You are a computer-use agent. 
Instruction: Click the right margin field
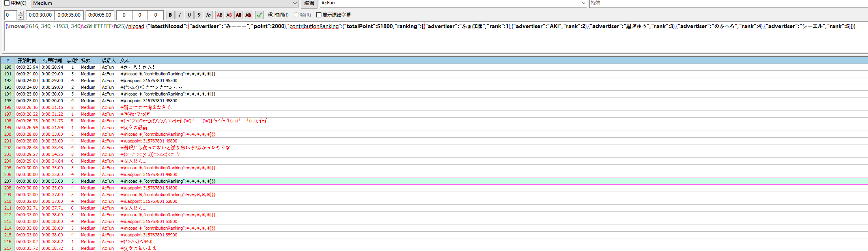click(x=140, y=15)
